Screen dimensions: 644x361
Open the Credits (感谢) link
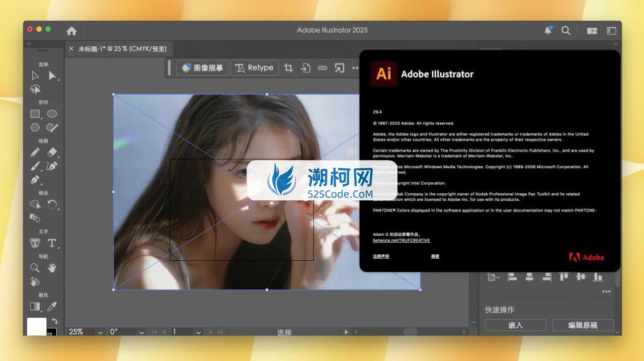coord(435,256)
